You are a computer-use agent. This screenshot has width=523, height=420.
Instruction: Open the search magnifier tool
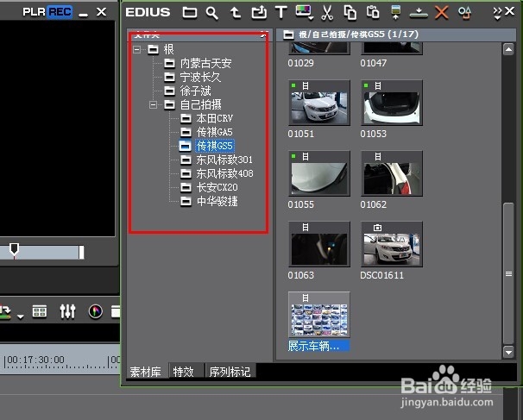pyautogui.click(x=212, y=13)
